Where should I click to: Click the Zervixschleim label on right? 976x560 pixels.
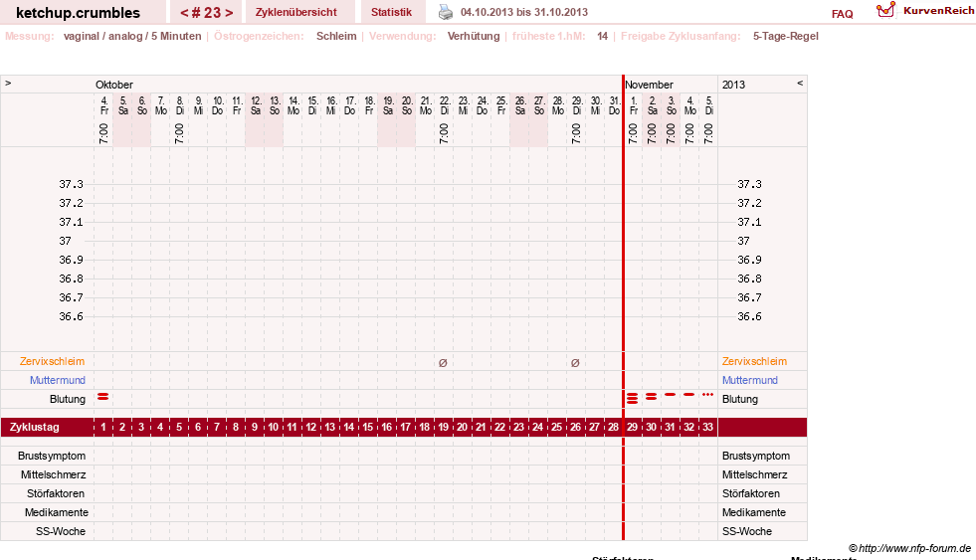coord(754,361)
